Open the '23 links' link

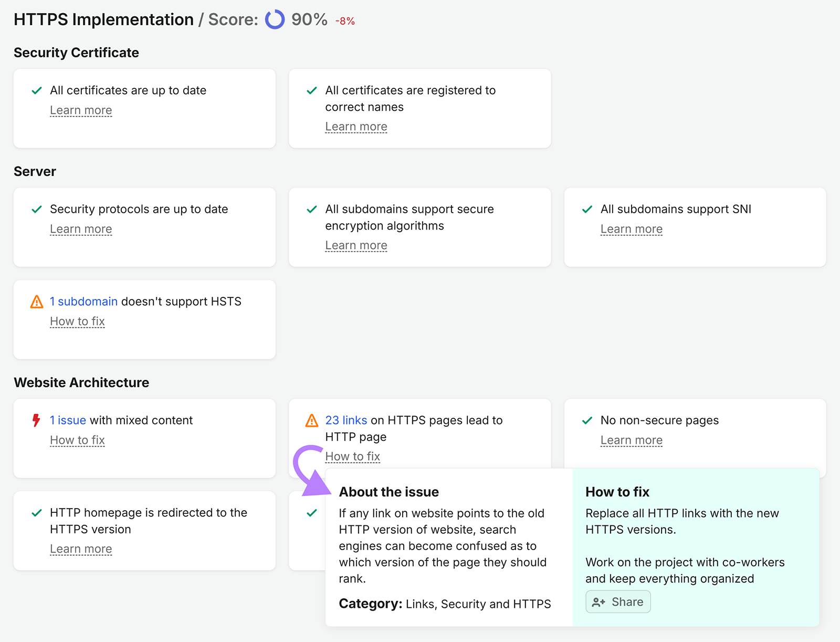pos(346,420)
